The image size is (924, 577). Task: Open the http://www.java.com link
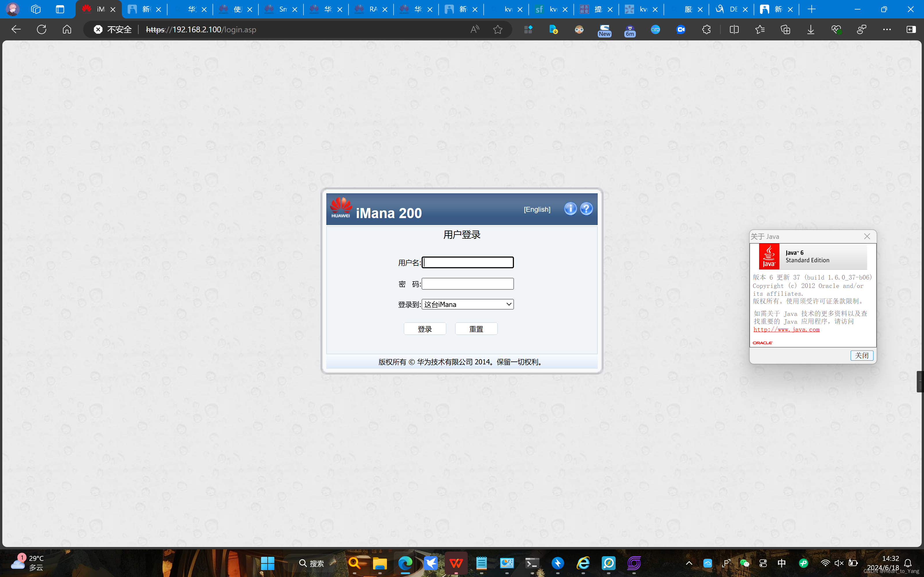coord(786,330)
